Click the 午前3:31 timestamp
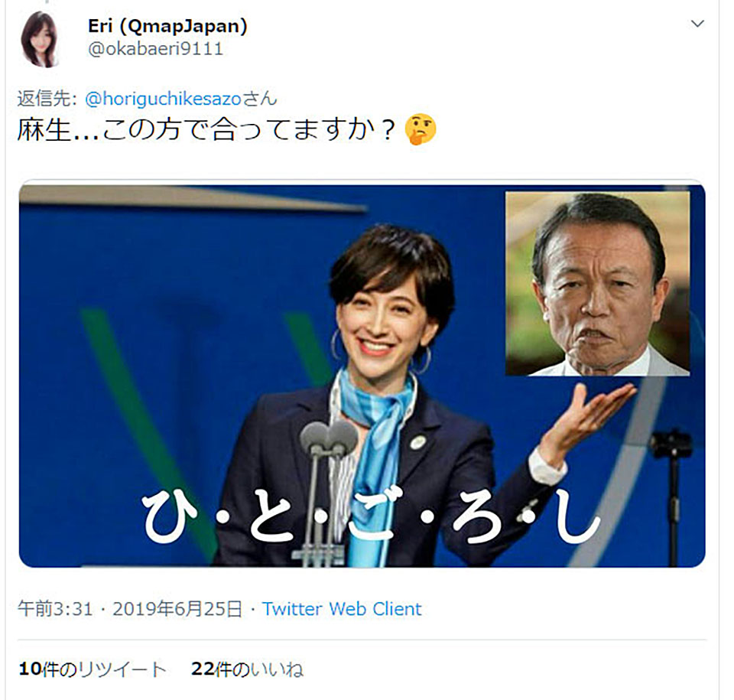734x700 pixels. click(x=55, y=609)
